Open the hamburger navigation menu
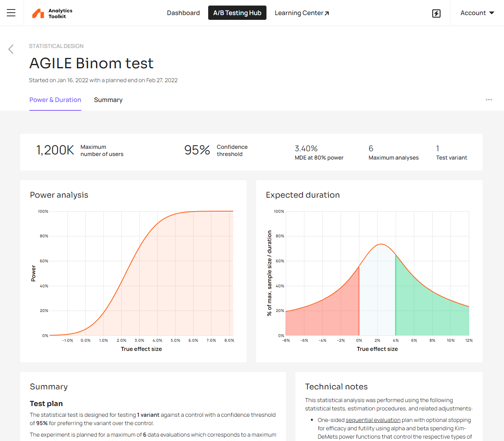The image size is (504, 441). pyautogui.click(x=11, y=13)
